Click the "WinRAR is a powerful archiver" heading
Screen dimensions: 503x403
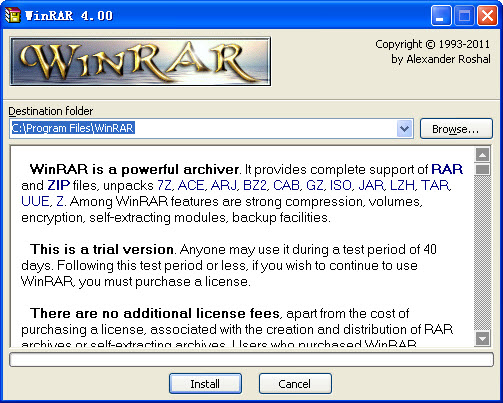click(134, 169)
